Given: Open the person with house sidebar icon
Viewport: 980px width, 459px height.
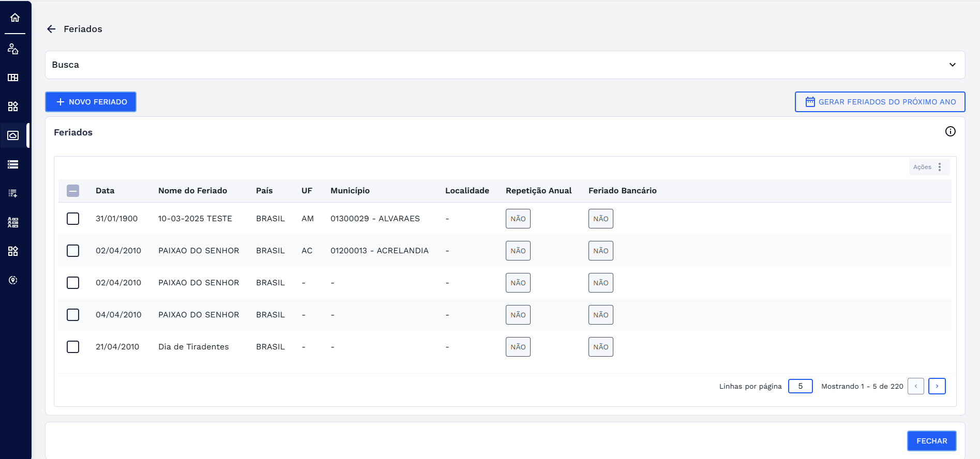Looking at the screenshot, I should coord(13,49).
